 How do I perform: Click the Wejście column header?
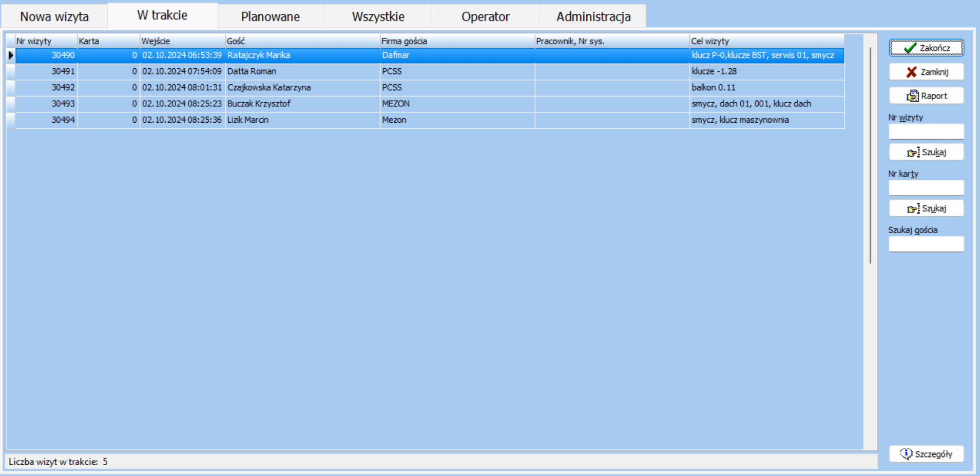(x=182, y=41)
